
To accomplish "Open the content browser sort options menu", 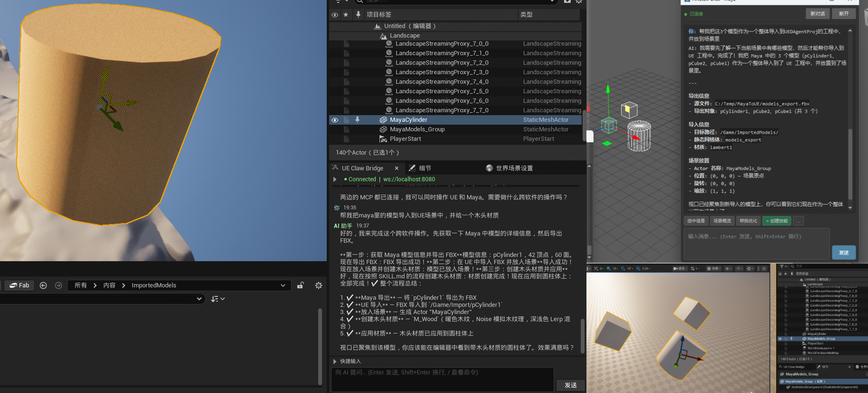I will [x=218, y=299].
